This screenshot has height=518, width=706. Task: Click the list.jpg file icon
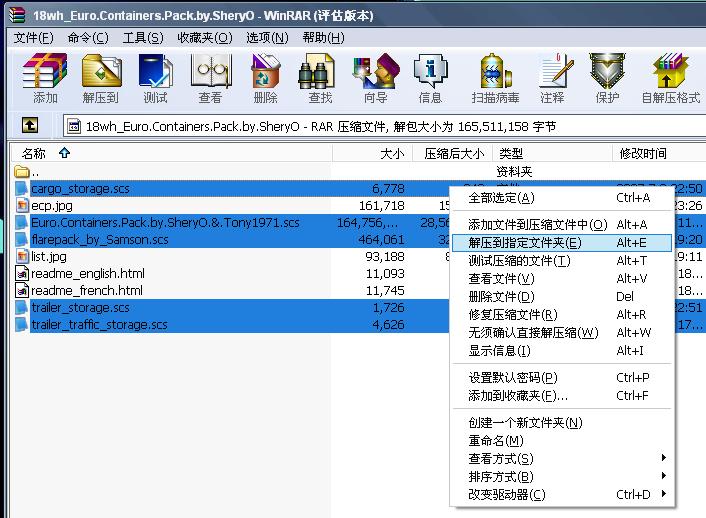(x=22, y=257)
